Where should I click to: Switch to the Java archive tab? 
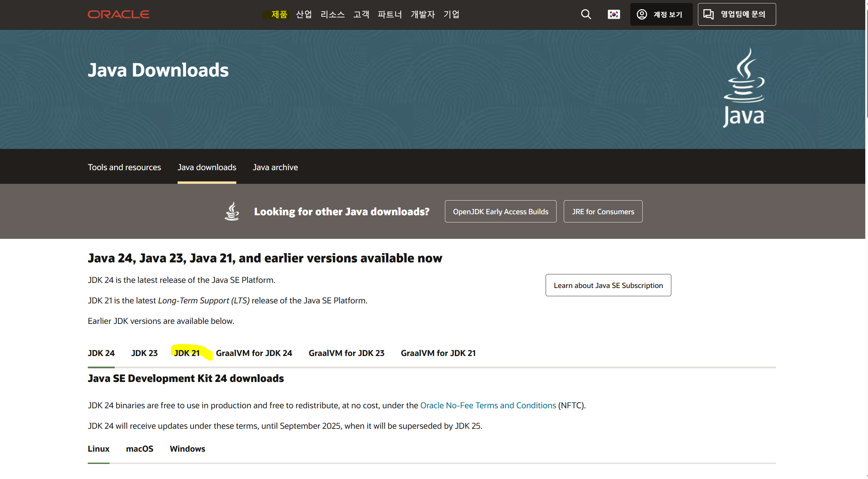click(x=275, y=167)
